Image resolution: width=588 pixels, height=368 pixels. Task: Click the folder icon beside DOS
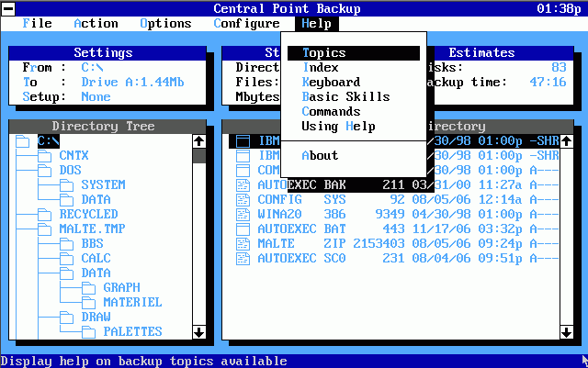coord(44,171)
